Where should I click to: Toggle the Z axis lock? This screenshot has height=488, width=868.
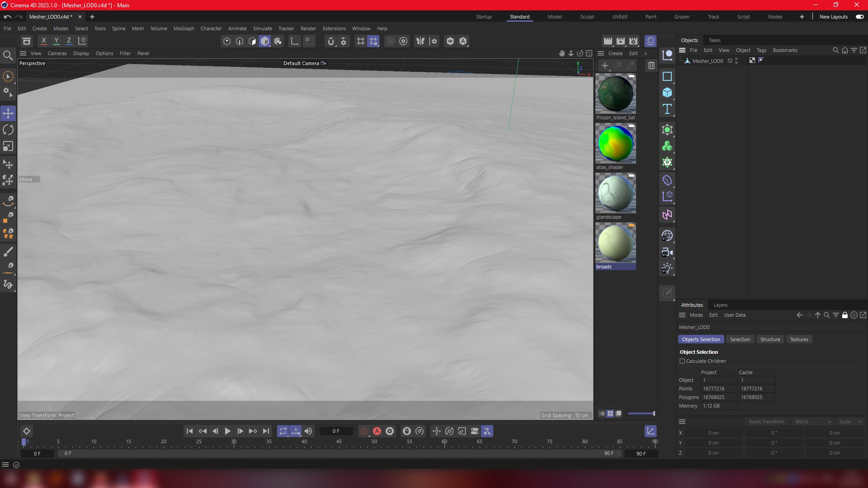[69, 41]
